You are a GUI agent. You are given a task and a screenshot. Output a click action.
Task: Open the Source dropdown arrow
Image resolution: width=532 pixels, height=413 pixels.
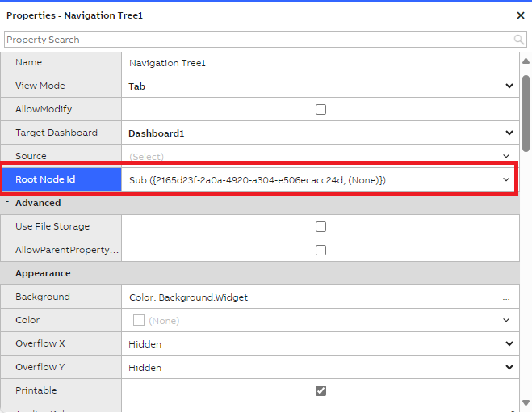[x=506, y=156]
